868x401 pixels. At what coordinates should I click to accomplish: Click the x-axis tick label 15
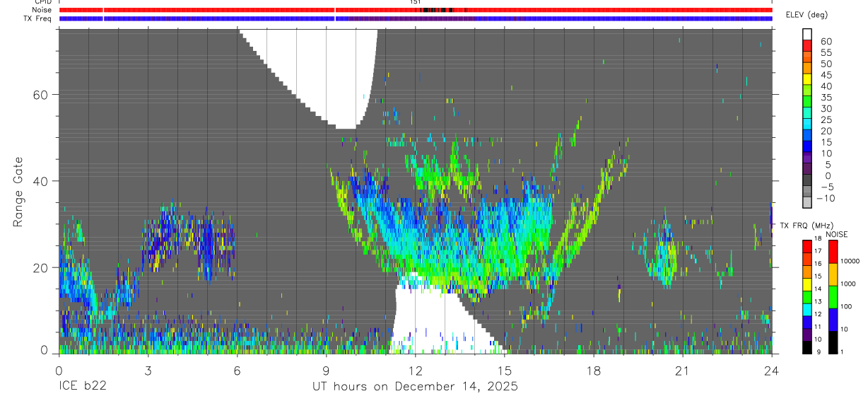tap(504, 370)
